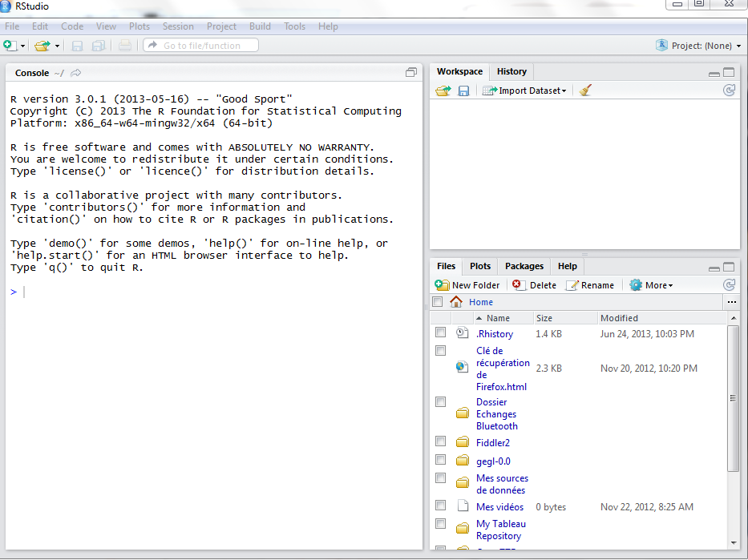The height and width of the screenshot is (560, 748).
Task: Click the save all documents icon
Action: (99, 46)
